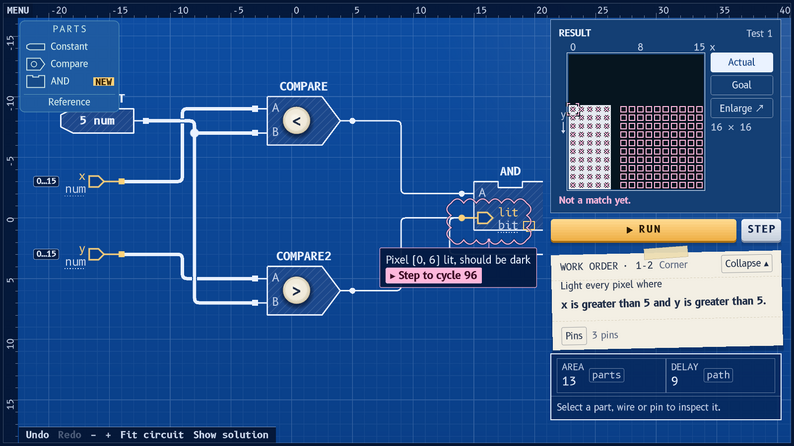The height and width of the screenshot is (446, 794).
Task: Collapse the work order note
Action: (x=746, y=264)
